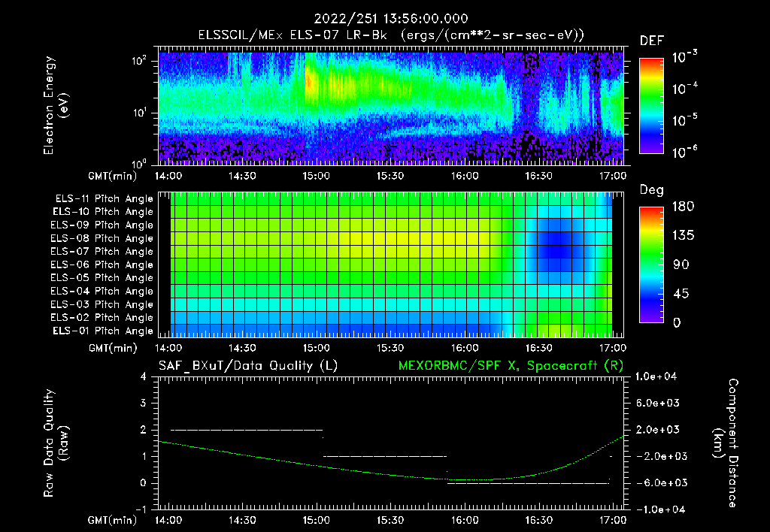Click 15:00 tick label under the energy spectrogram
Screen dimensions: 770x532
[317, 175]
